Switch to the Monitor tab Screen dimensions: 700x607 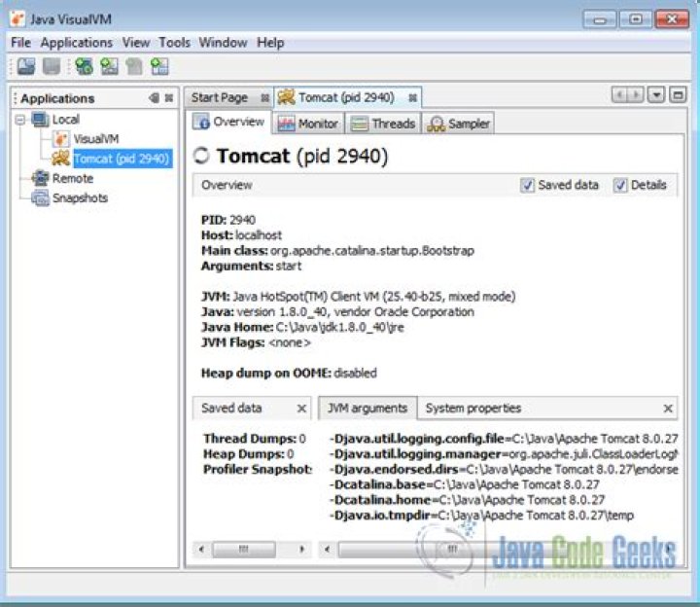point(308,124)
